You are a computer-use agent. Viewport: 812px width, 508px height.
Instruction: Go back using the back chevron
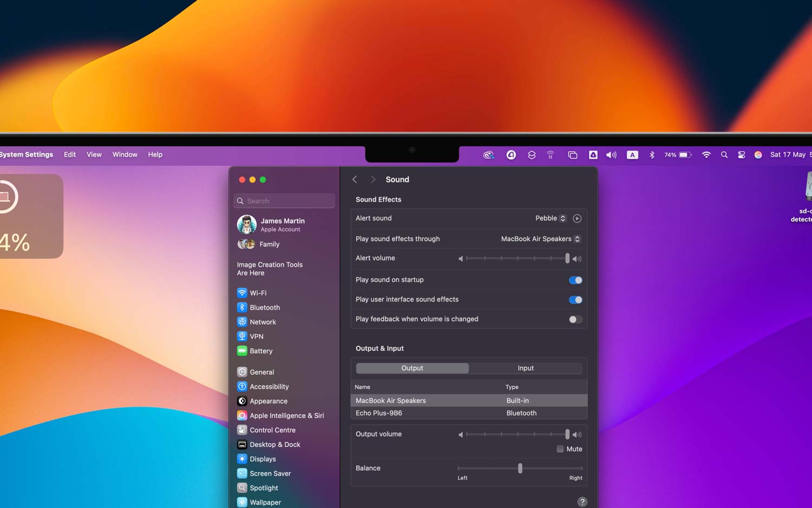click(355, 179)
